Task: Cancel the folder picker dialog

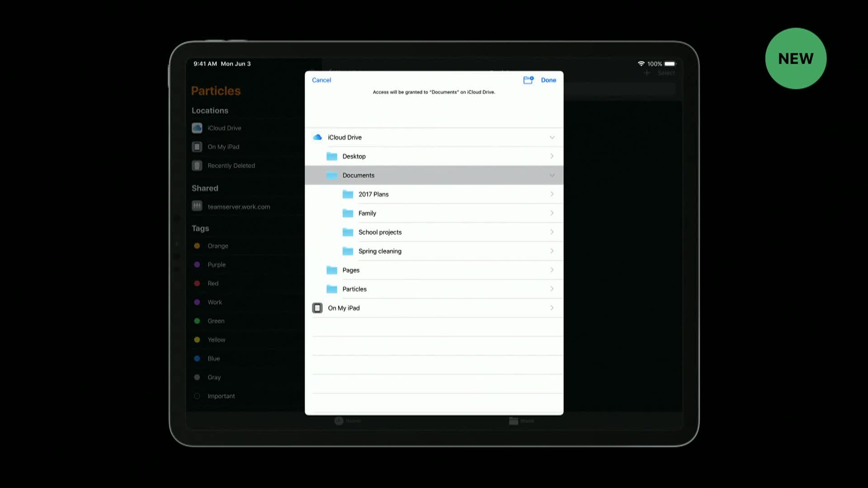Action: 322,80
